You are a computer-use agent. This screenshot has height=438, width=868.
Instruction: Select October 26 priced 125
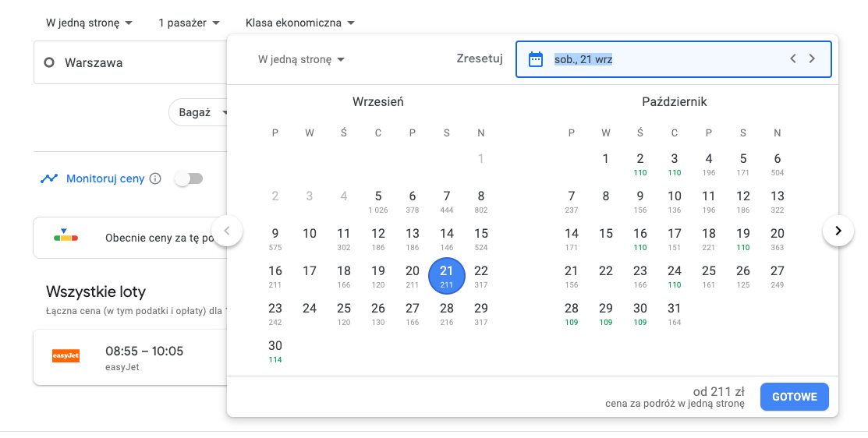743,277
